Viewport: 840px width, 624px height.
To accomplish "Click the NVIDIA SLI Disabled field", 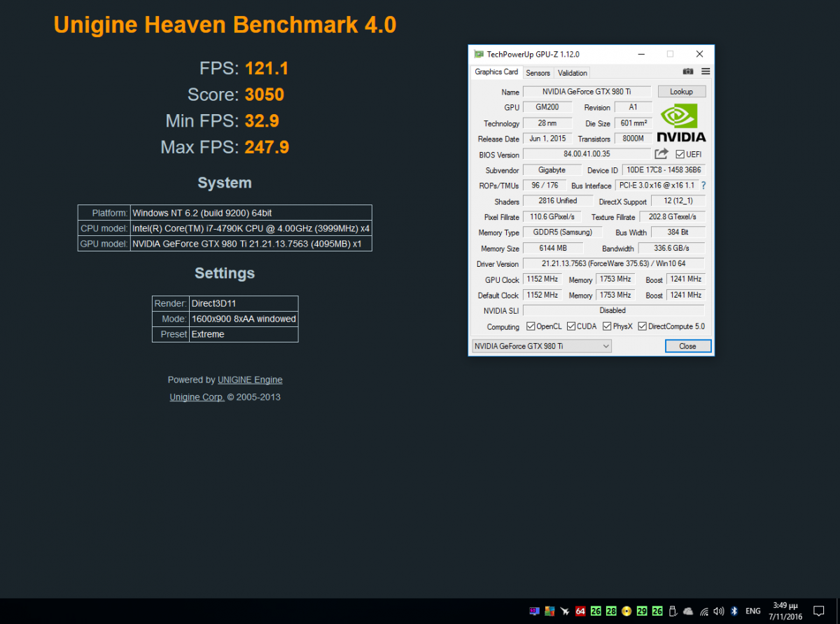I will tap(614, 310).
